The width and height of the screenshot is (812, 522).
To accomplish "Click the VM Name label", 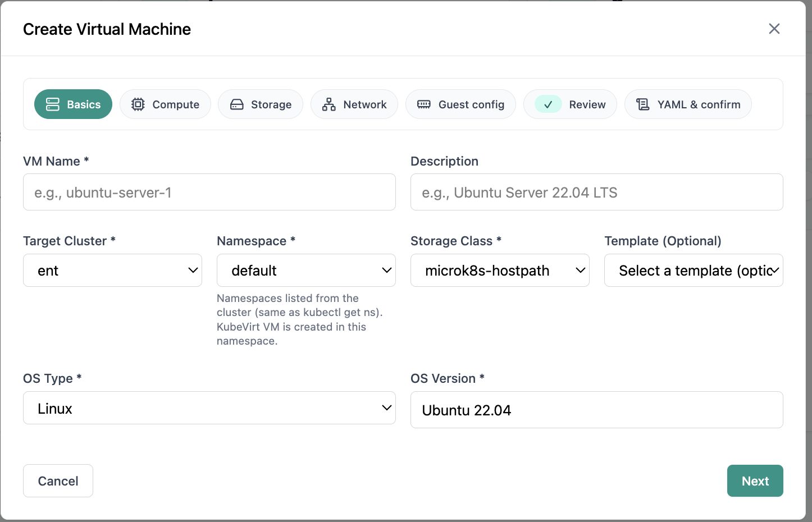I will tap(56, 161).
